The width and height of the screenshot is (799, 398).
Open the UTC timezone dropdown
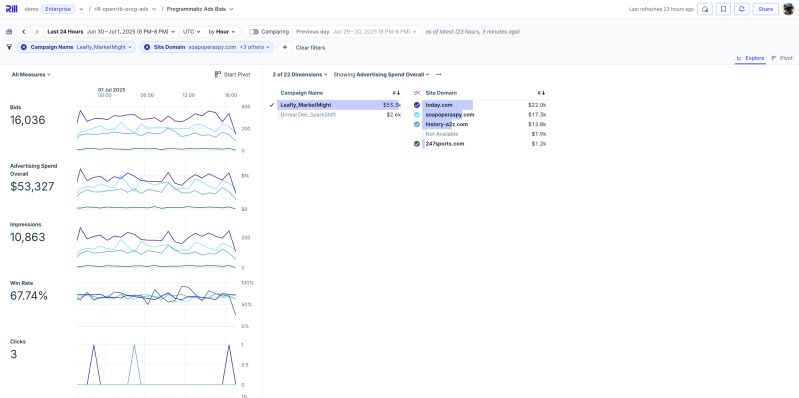tap(191, 32)
